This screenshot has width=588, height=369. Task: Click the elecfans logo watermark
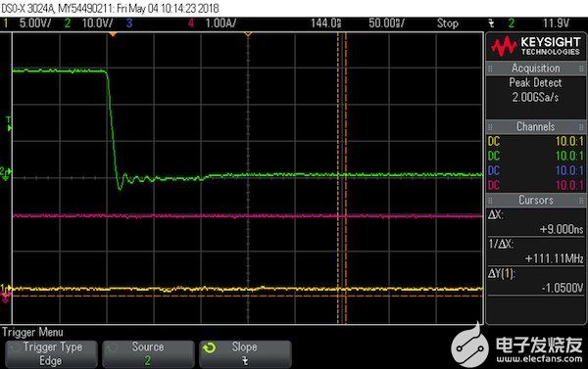click(x=517, y=346)
